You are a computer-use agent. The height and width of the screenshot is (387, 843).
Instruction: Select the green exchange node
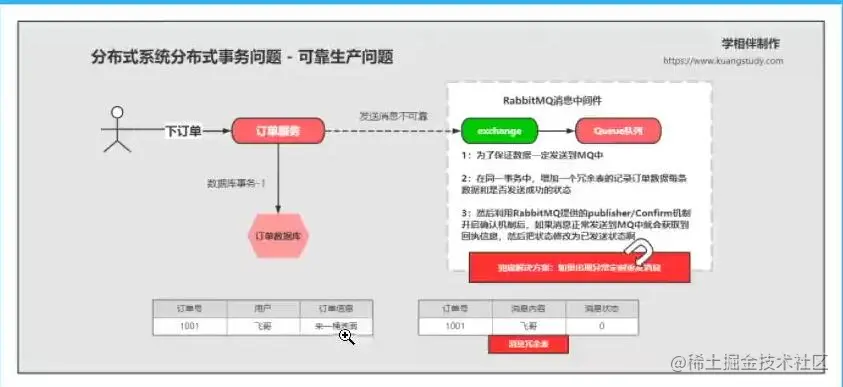tap(499, 131)
